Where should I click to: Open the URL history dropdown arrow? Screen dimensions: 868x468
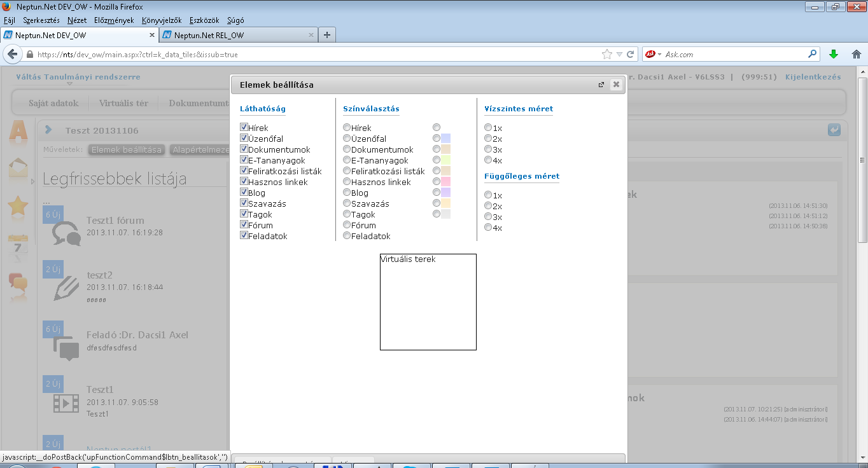tap(619, 55)
